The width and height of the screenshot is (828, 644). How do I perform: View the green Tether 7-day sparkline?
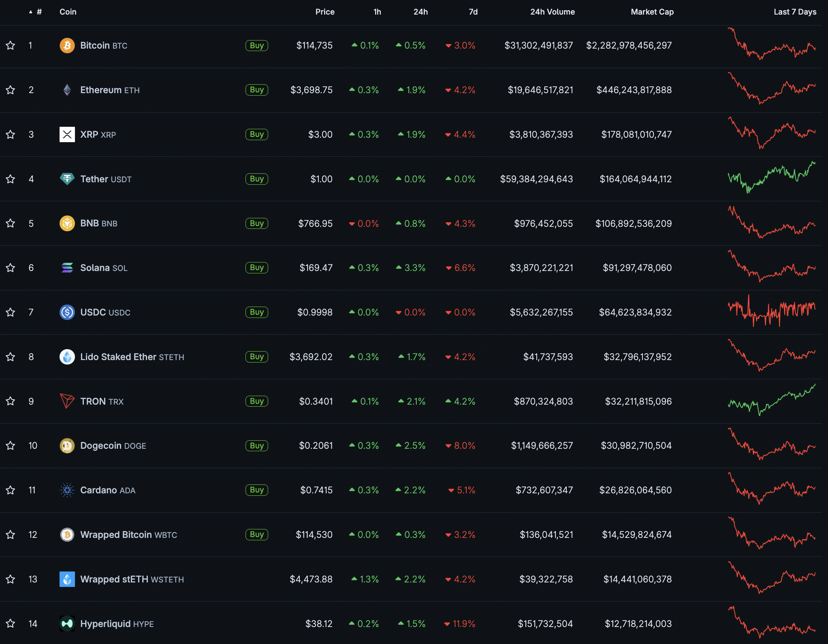tap(771, 178)
